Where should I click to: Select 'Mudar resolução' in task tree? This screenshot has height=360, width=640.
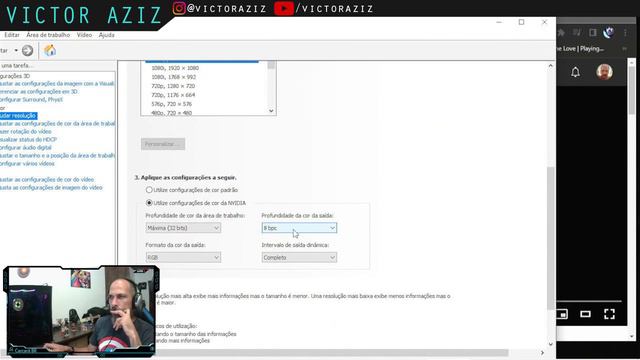point(18,116)
